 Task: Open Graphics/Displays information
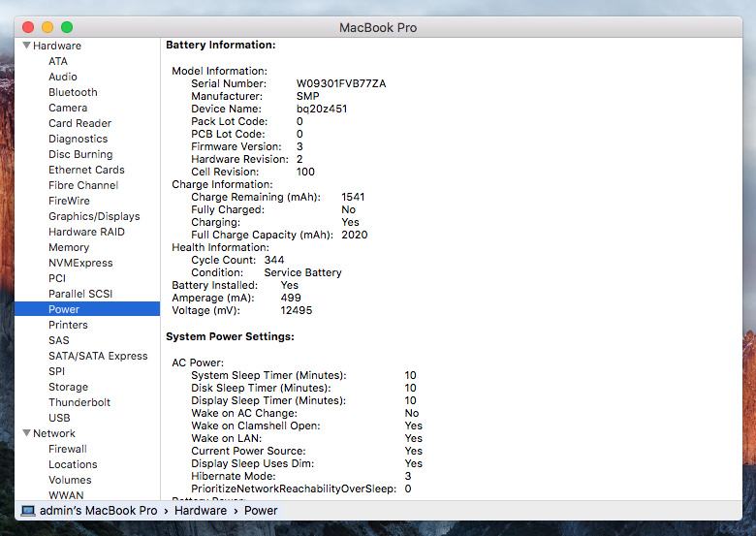click(94, 216)
